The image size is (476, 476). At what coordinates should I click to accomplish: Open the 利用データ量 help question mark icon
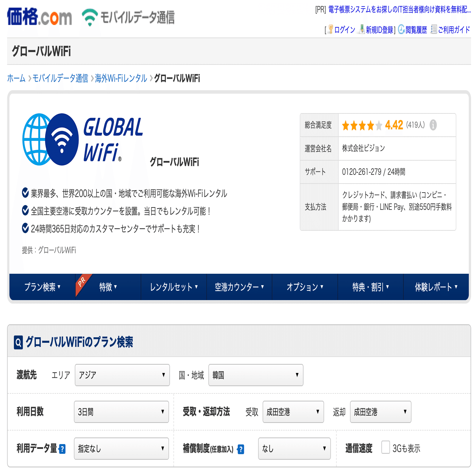pos(62,449)
